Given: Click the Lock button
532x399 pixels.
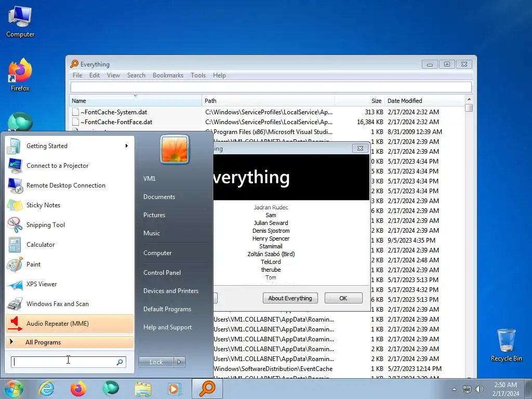Looking at the screenshot, I should (156, 362).
